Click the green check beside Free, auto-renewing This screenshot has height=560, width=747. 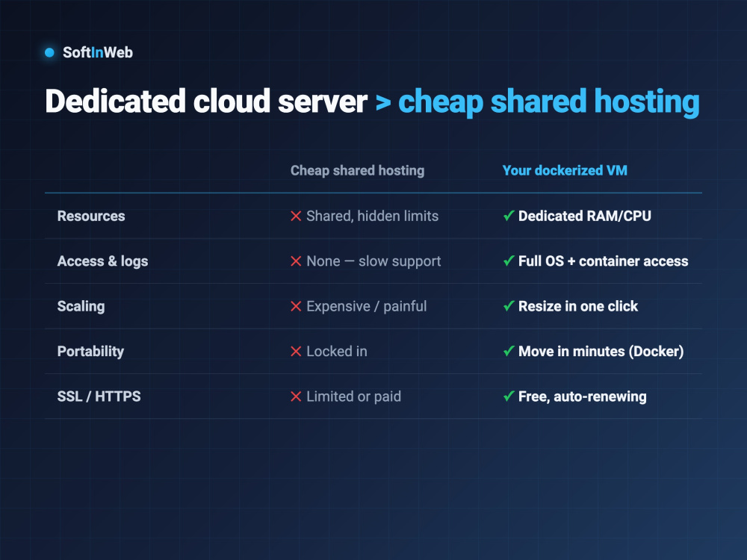click(509, 396)
